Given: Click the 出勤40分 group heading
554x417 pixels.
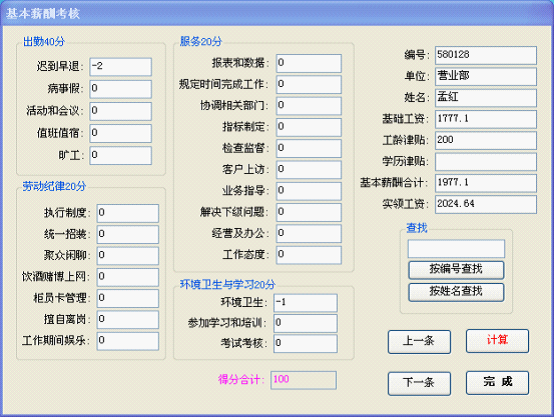Looking at the screenshot, I should pos(44,42).
